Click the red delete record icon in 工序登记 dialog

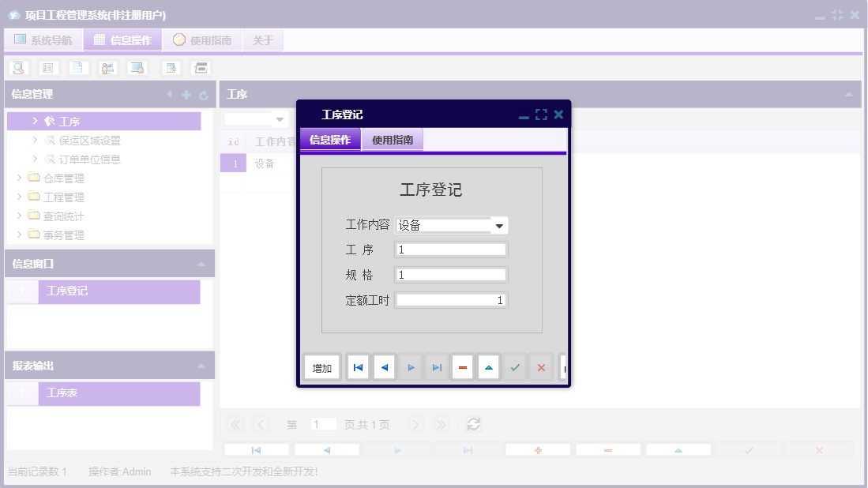pos(462,366)
